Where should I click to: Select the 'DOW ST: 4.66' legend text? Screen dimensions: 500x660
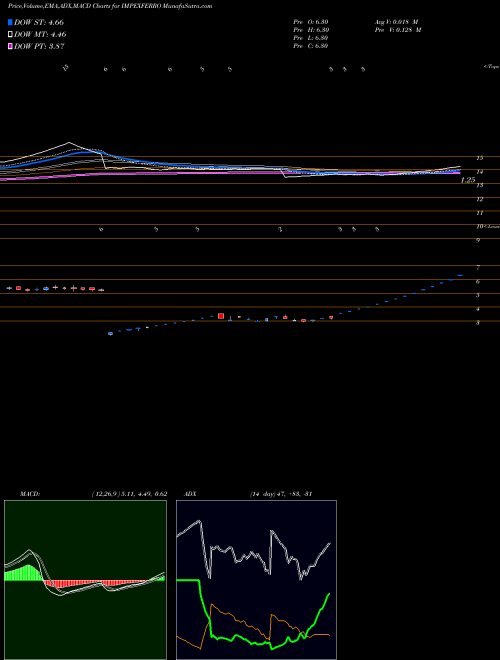[x=39, y=22]
